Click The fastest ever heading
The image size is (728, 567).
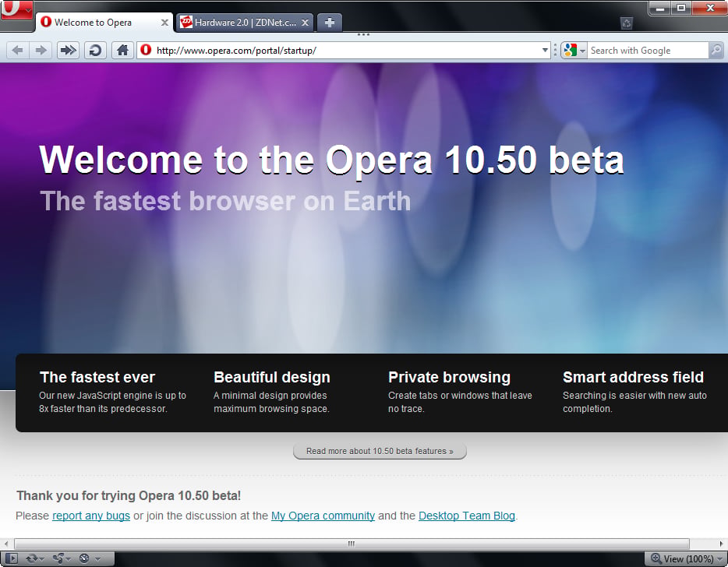97,377
